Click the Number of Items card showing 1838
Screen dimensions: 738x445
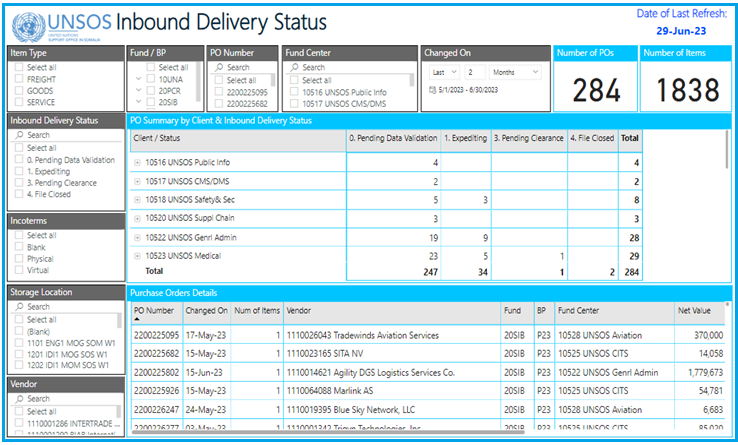point(686,79)
